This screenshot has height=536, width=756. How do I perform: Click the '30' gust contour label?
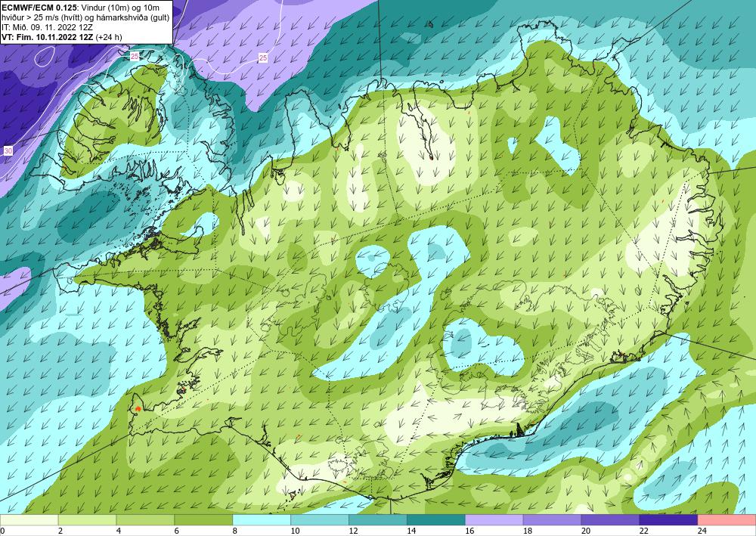(8, 151)
